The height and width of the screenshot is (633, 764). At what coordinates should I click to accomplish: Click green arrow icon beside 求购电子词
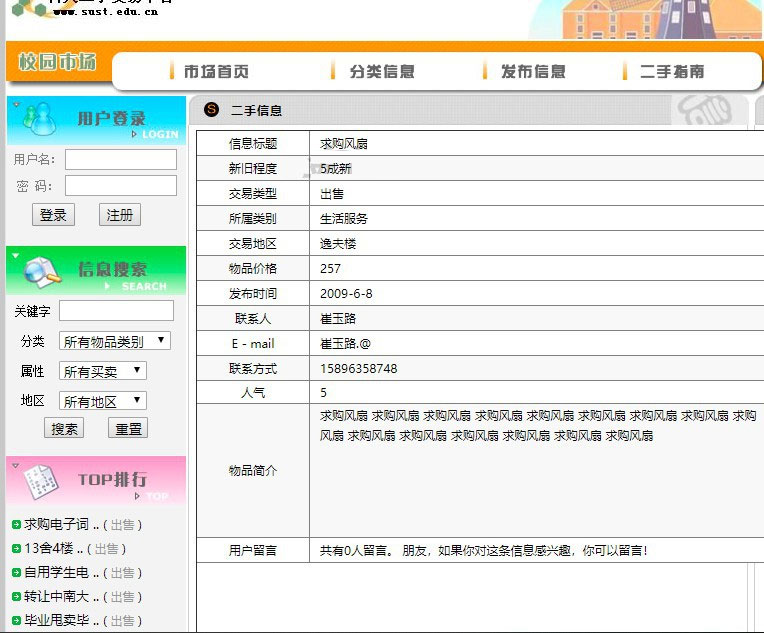[x=16, y=525]
